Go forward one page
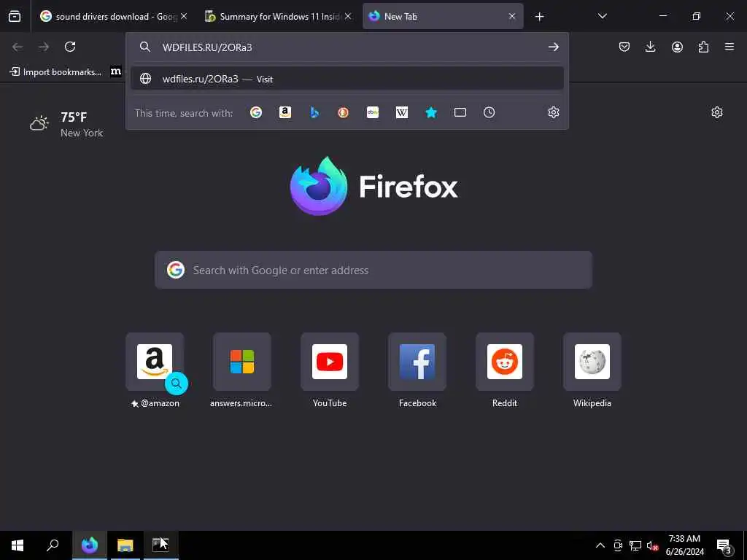 (44, 47)
